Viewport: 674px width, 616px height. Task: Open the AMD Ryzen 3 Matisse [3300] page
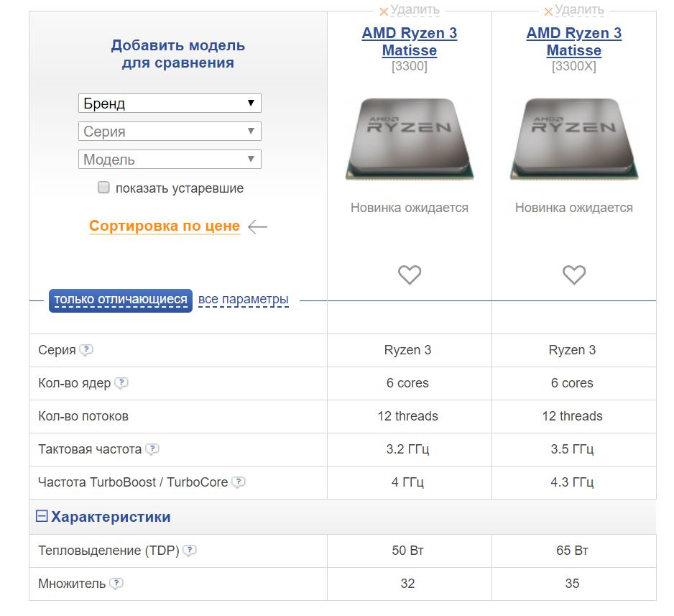click(x=410, y=41)
